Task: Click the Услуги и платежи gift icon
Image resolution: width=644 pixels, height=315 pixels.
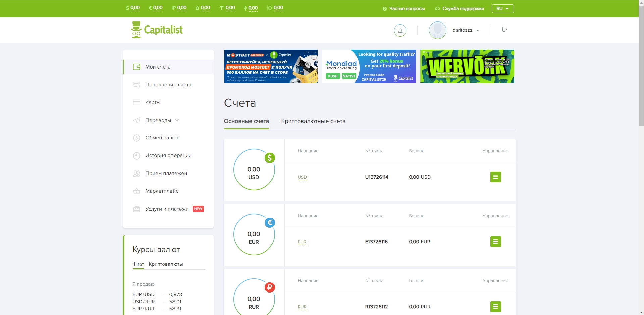Action: point(137,209)
